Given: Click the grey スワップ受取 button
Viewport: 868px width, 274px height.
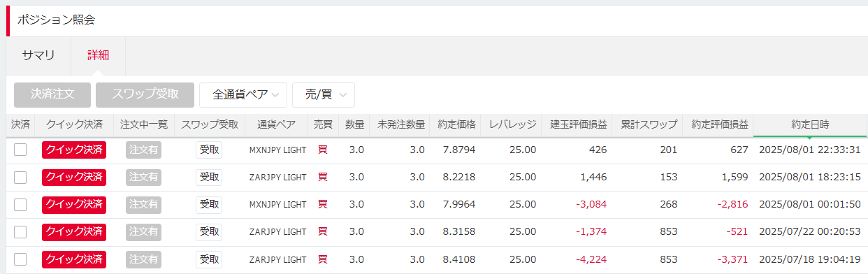Looking at the screenshot, I should click(145, 95).
